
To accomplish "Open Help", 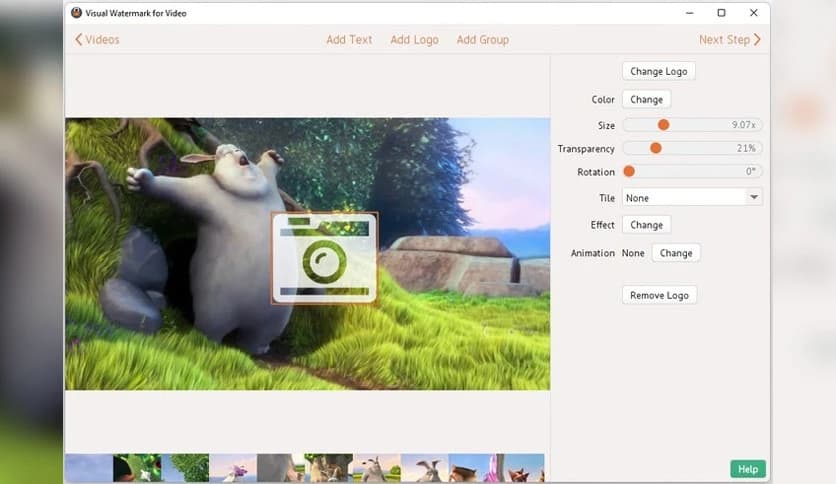I will (x=747, y=469).
